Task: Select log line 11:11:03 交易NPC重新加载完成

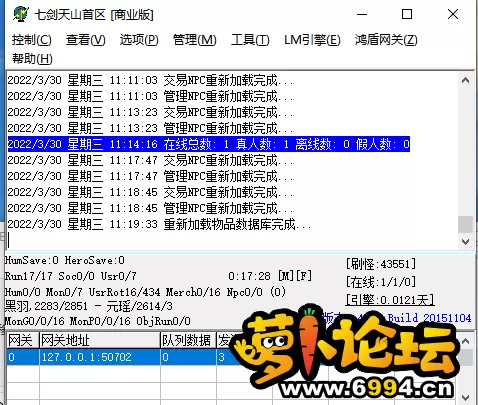Action: pos(150,80)
